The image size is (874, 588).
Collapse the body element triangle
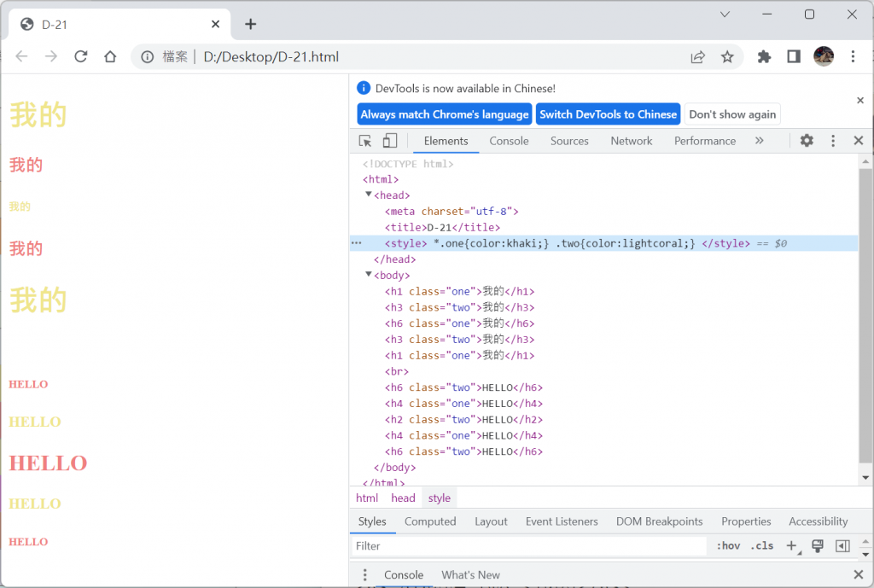pyautogui.click(x=369, y=274)
